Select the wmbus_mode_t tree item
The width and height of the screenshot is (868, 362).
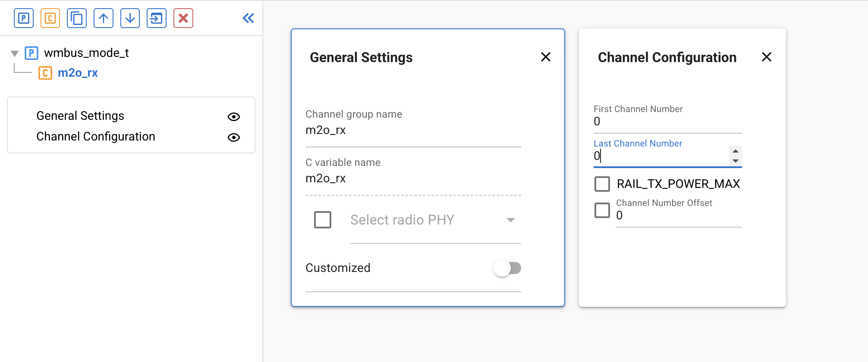click(x=86, y=53)
